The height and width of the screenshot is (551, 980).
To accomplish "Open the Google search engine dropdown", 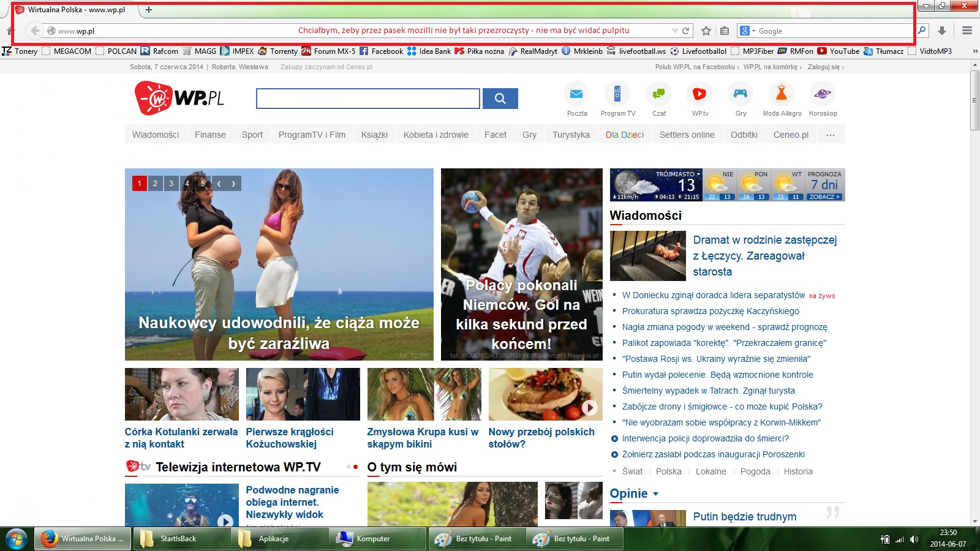I will pyautogui.click(x=747, y=31).
